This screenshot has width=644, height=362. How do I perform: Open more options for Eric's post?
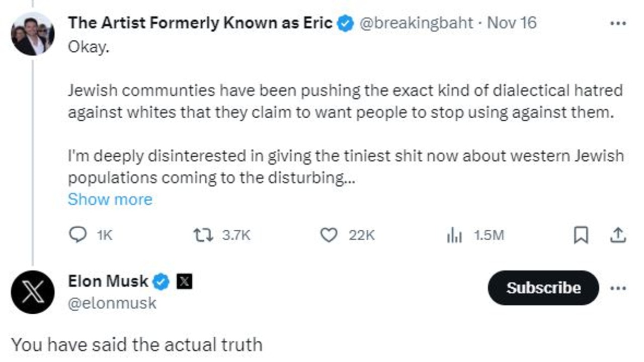tap(618, 23)
